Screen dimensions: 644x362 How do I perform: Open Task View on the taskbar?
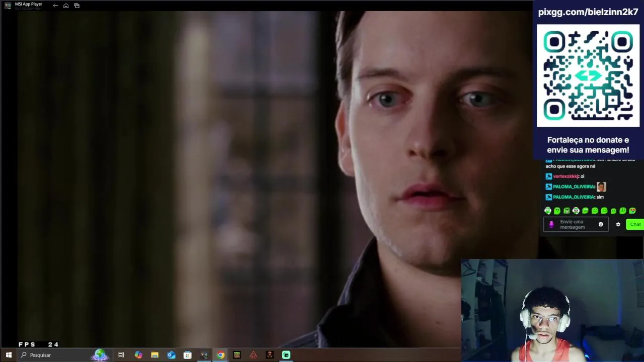[121, 355]
